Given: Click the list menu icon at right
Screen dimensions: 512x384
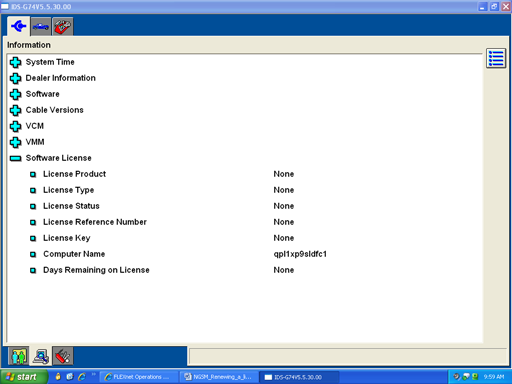Looking at the screenshot, I should (496, 58).
